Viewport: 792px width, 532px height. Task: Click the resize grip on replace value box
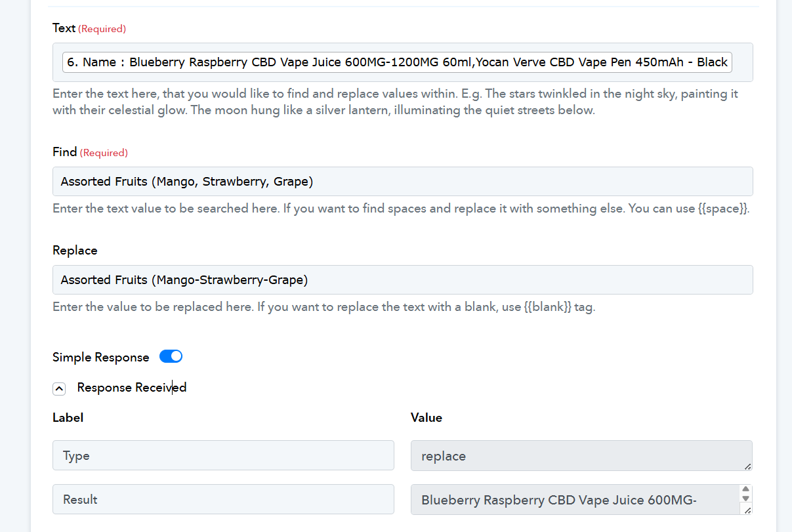coord(747,466)
